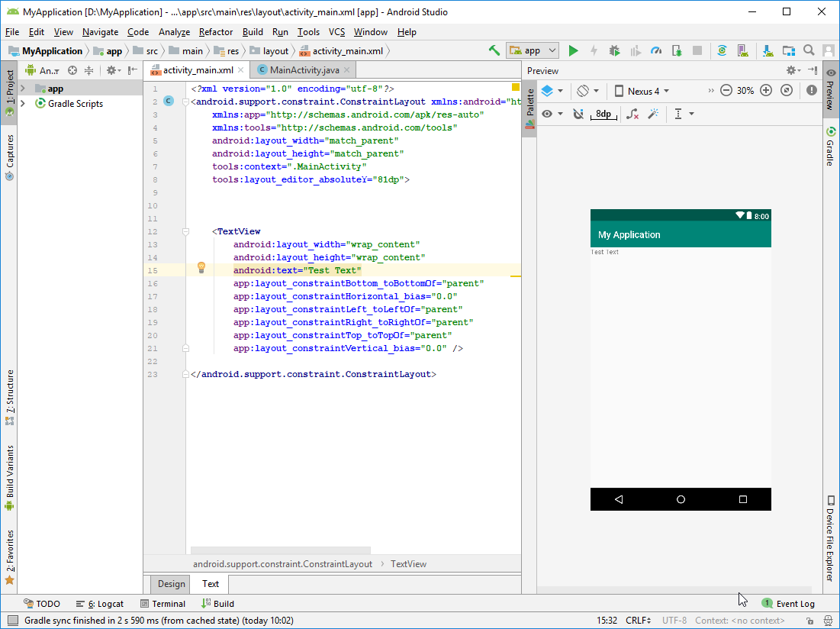Show warnings and errors in preview
840x629 pixels.
(x=812, y=91)
